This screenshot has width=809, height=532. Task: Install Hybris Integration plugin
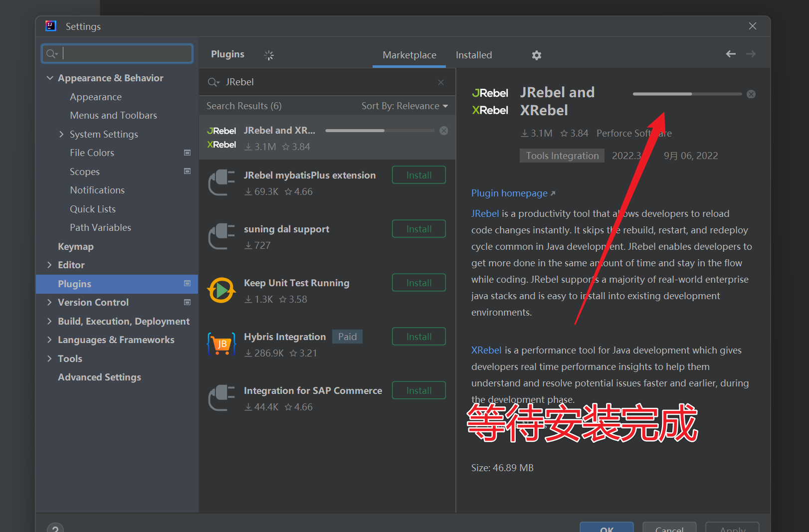click(x=419, y=337)
